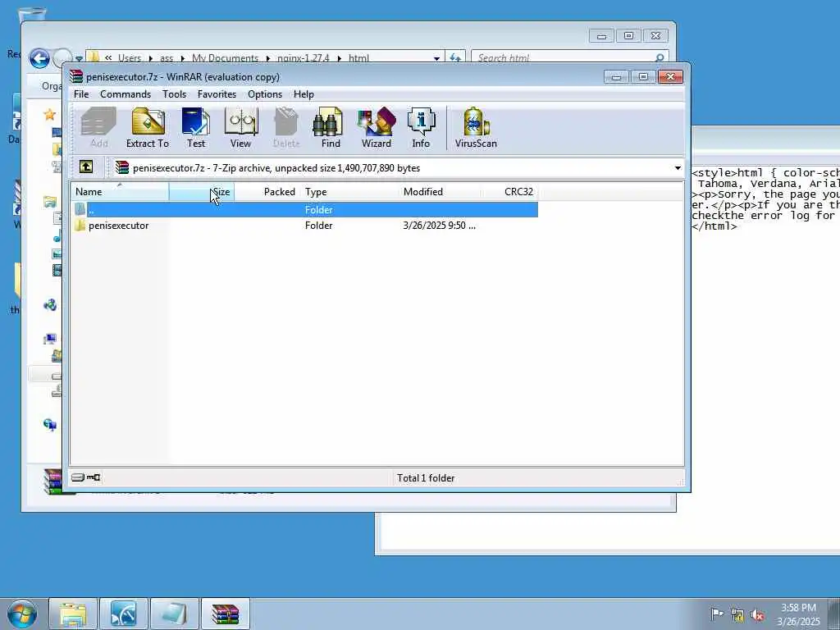Viewport: 840px width, 630px height.
Task: Click 'nginx-1.27.4' in Explorer breadcrumb
Action: point(304,58)
